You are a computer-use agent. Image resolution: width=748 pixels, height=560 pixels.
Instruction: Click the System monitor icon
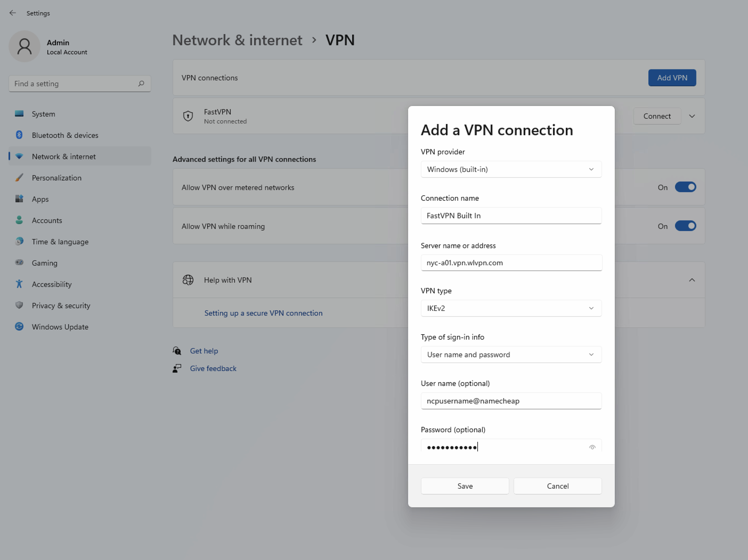(x=19, y=114)
